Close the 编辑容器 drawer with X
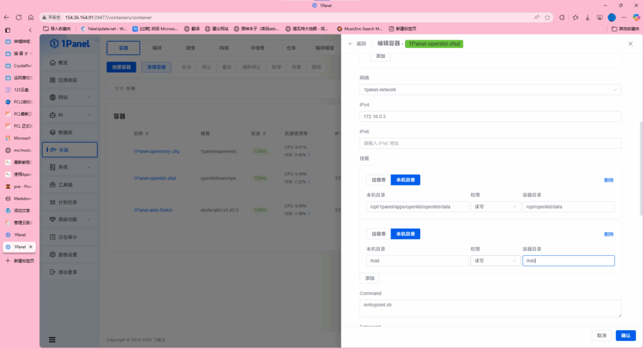Image resolution: width=644 pixels, height=349 pixels. 630,43
